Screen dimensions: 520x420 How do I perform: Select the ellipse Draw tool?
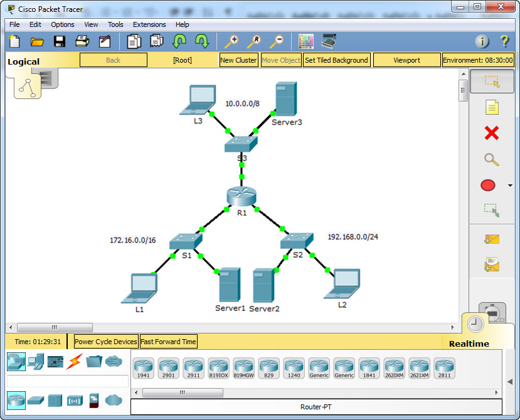(487, 185)
